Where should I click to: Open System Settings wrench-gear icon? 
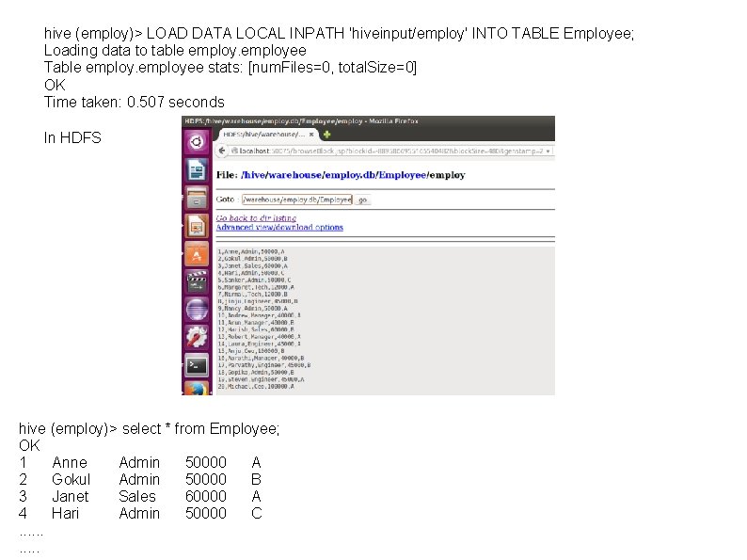coord(197,338)
